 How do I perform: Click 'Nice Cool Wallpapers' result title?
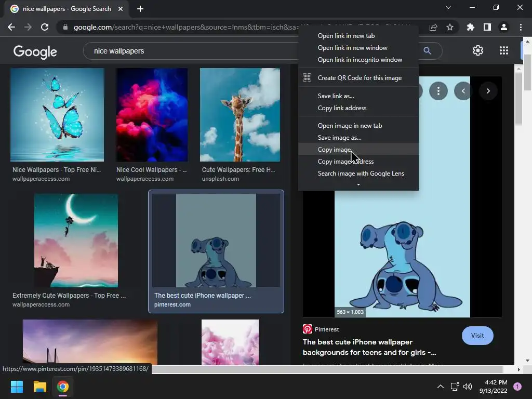tap(151, 170)
